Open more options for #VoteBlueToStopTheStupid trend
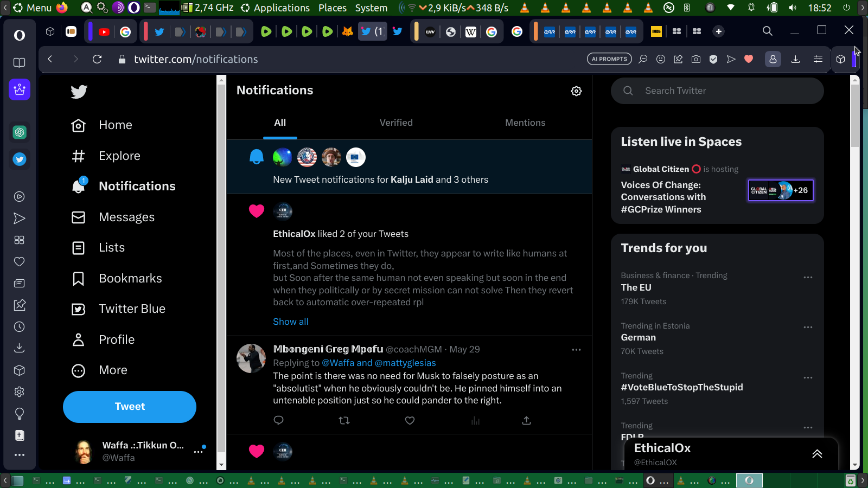Image resolution: width=868 pixels, height=488 pixels. 808,377
